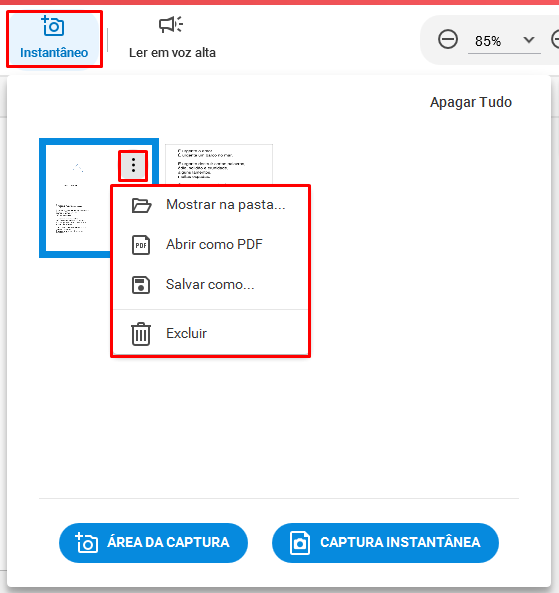559x593 pixels.
Task: Select the second snapshot thumbnail
Action: click(x=219, y=164)
